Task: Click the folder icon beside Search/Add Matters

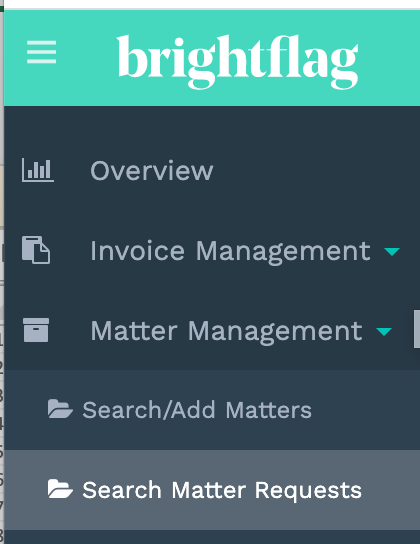Action: pos(60,409)
